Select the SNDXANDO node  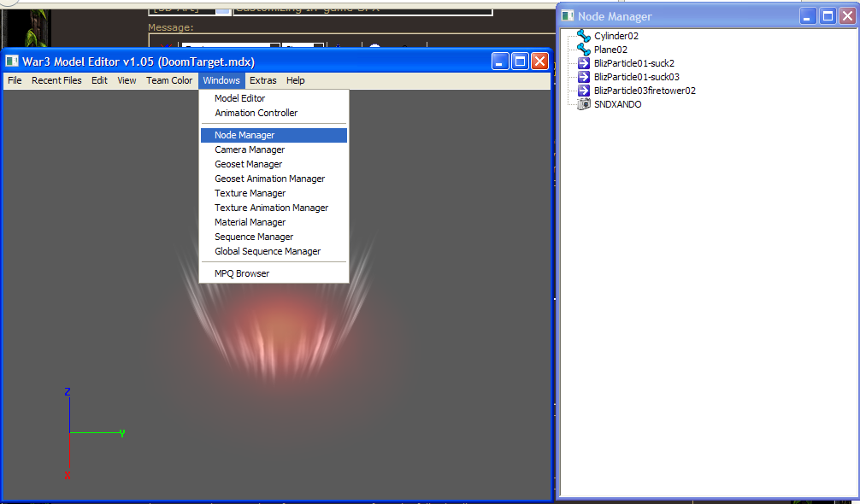pyautogui.click(x=617, y=104)
